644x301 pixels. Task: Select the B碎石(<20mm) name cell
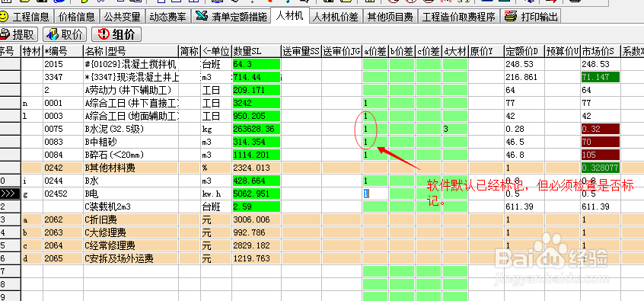pos(131,155)
